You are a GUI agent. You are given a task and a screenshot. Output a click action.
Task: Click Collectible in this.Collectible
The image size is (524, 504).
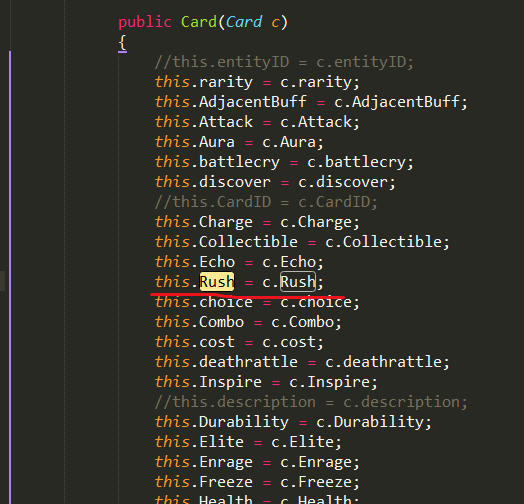[248, 242]
